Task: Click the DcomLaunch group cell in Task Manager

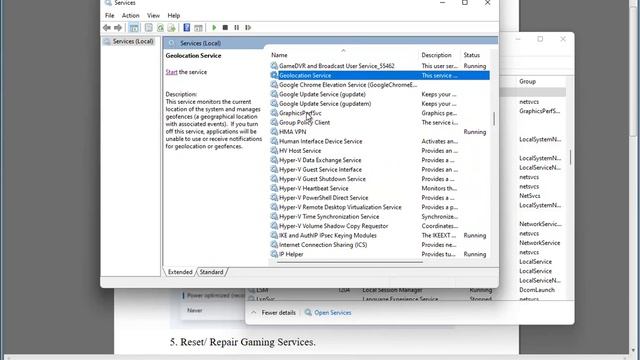Action: tap(537, 290)
